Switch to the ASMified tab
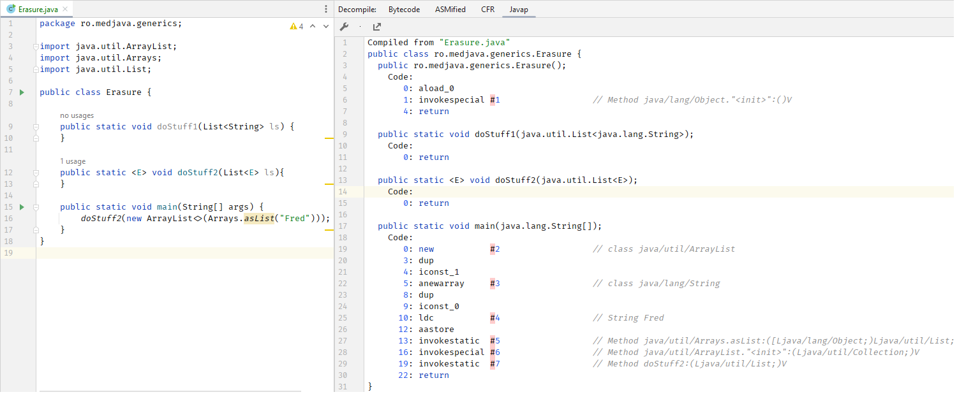 tap(450, 10)
